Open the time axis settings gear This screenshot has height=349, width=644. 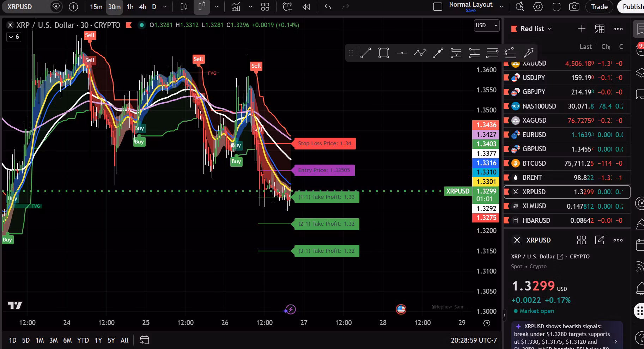[487, 323]
